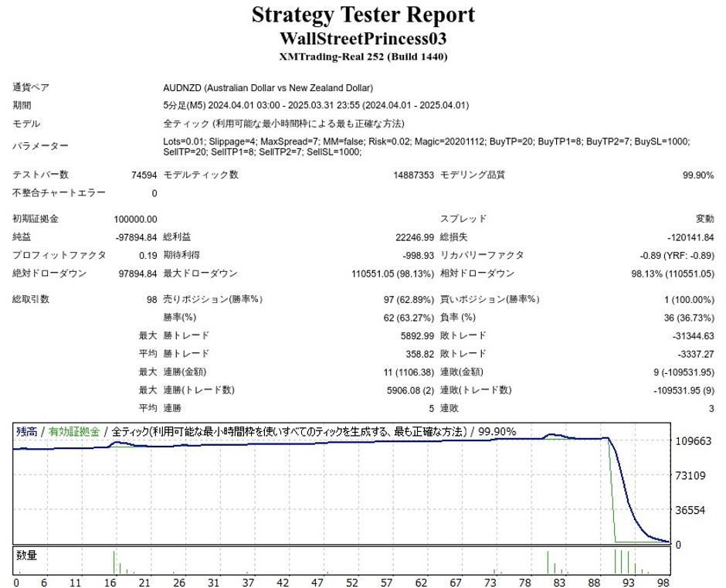Click long positions value 1 (100.00%)
Screen dimensions: 726x588
[689, 300]
